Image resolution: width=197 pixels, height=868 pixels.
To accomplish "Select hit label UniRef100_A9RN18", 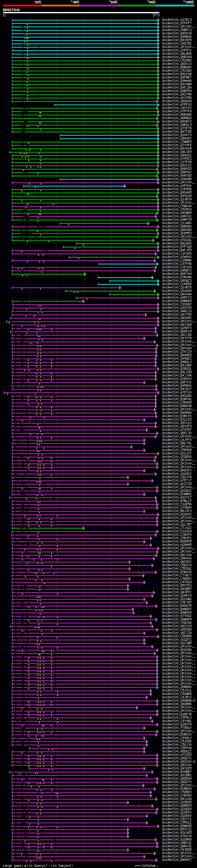I will (177, 118).
